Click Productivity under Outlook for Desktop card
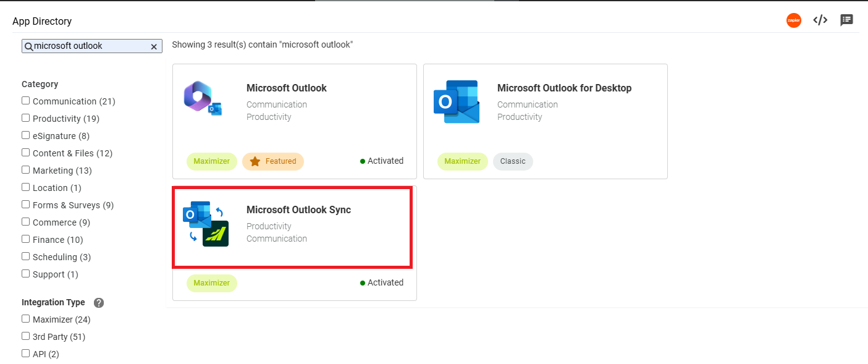Viewport: 868px width, 364px height. [x=520, y=117]
